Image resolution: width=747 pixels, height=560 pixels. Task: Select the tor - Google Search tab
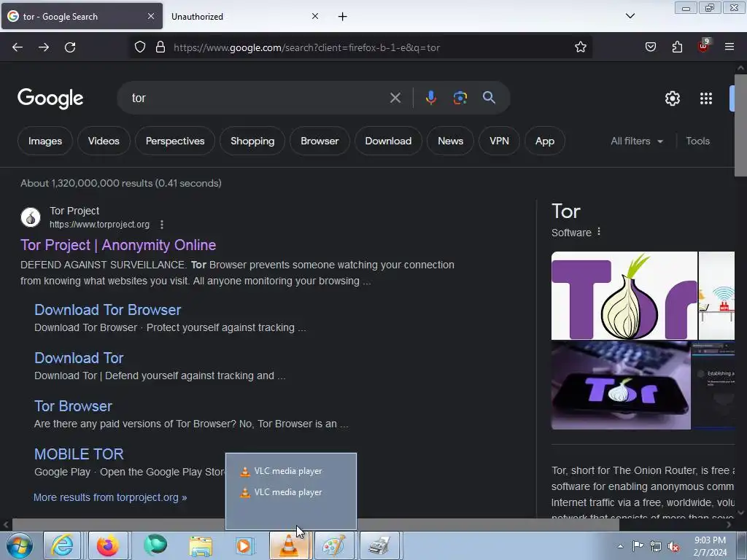tap(82, 17)
